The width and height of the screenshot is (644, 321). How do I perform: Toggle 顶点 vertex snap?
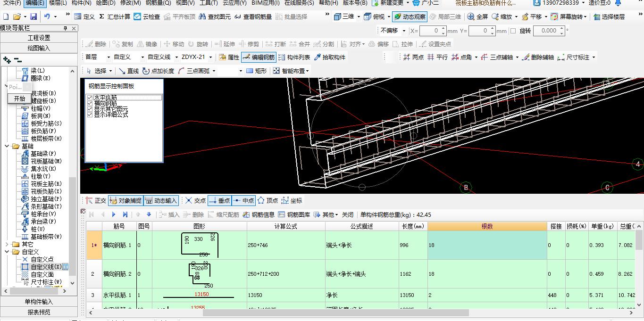[268, 200]
